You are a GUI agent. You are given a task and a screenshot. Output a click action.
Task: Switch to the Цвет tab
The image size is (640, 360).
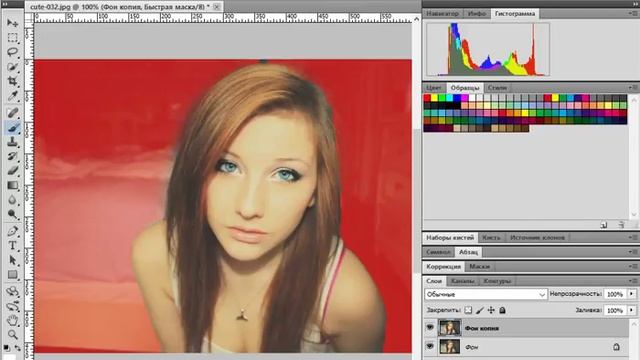pyautogui.click(x=433, y=88)
